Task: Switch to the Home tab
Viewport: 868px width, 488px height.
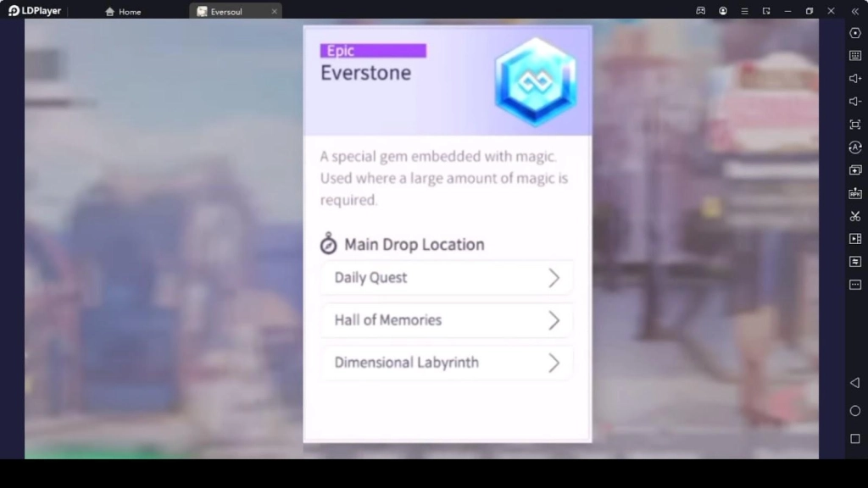Action: pos(121,11)
